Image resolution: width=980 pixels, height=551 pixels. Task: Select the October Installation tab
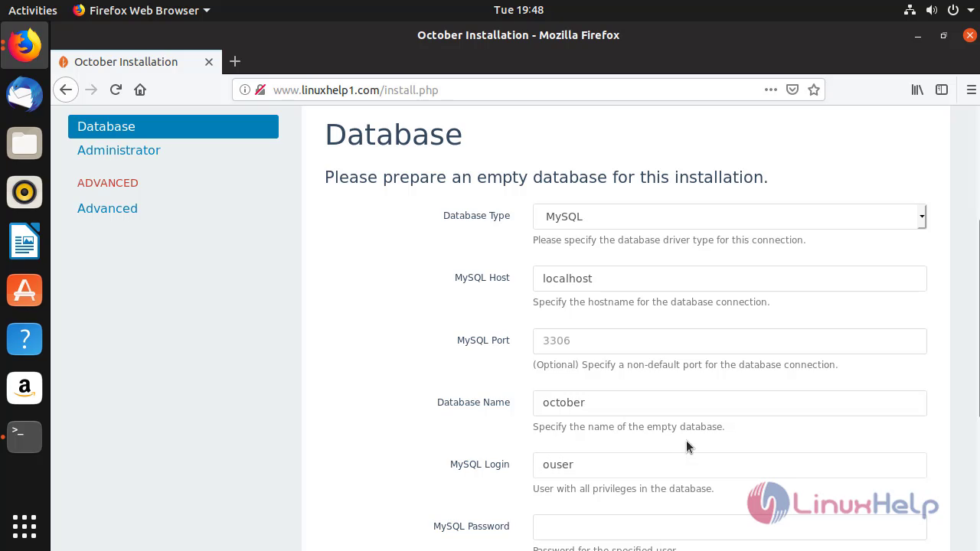(x=136, y=62)
